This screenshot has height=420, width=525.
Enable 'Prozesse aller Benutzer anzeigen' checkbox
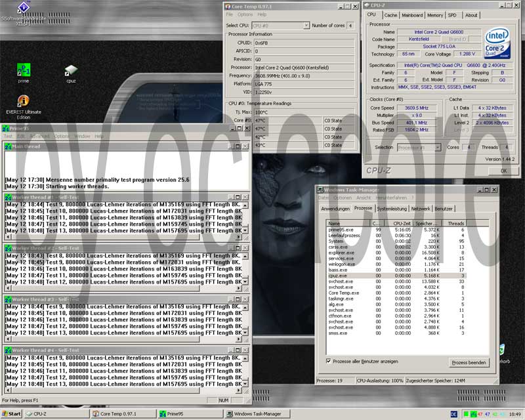(x=329, y=361)
